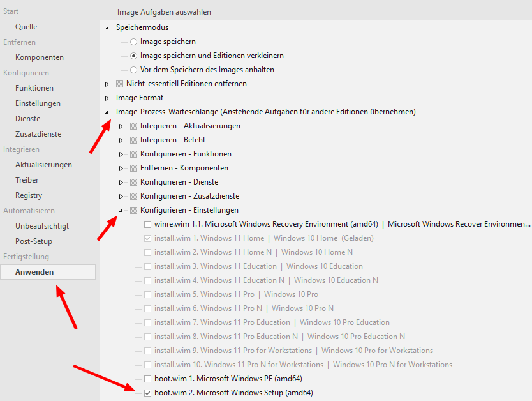Check the winre.wim Recovery Environment checkbox
Image resolution: width=532 pixels, height=401 pixels.
click(147, 224)
